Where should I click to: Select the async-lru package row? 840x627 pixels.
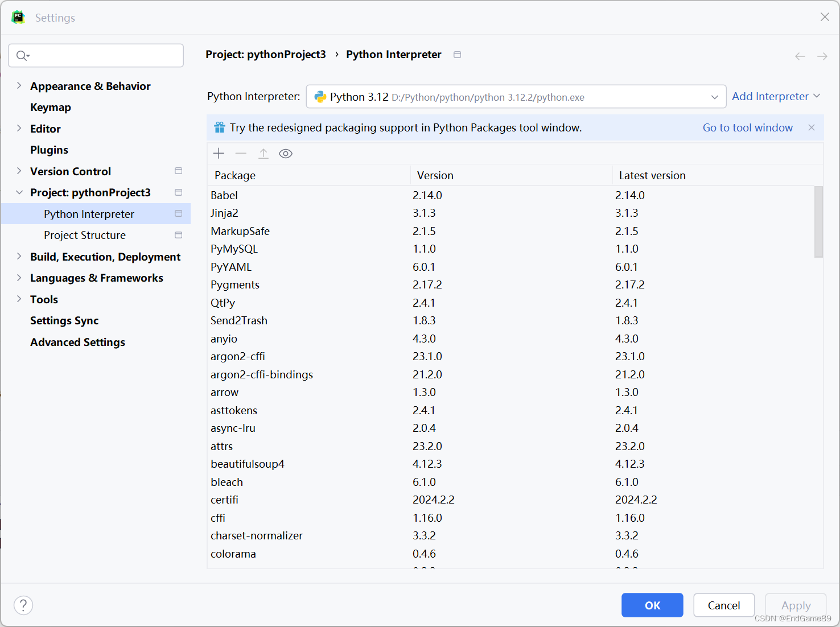coord(510,428)
